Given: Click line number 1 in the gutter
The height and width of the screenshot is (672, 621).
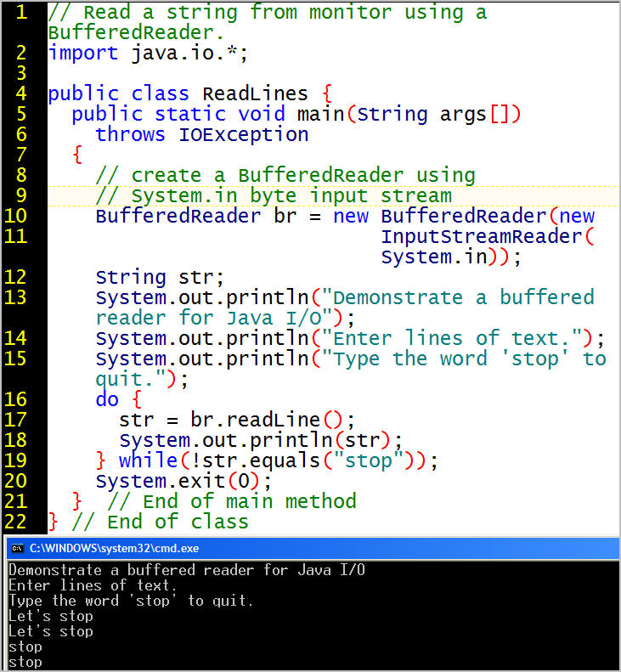Looking at the screenshot, I should coord(21,13).
